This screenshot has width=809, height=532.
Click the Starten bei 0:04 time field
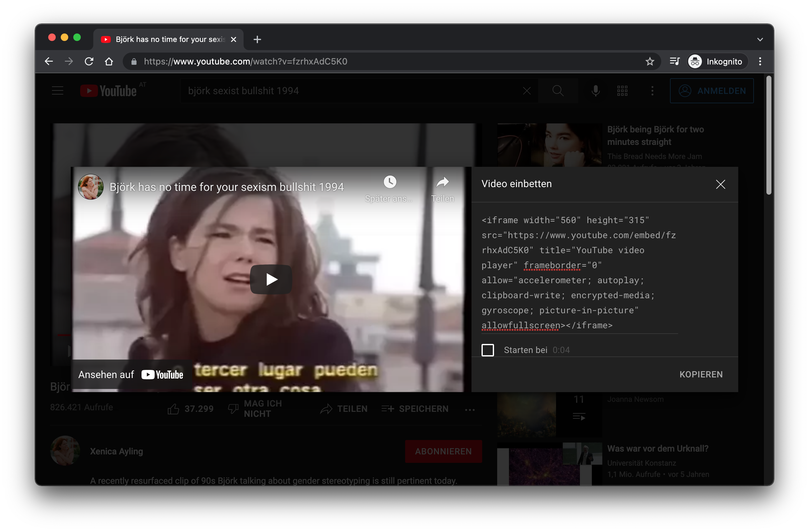pos(561,350)
